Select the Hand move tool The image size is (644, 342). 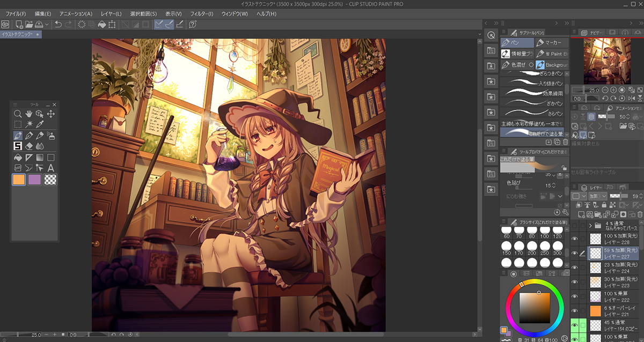pyautogui.click(x=29, y=114)
